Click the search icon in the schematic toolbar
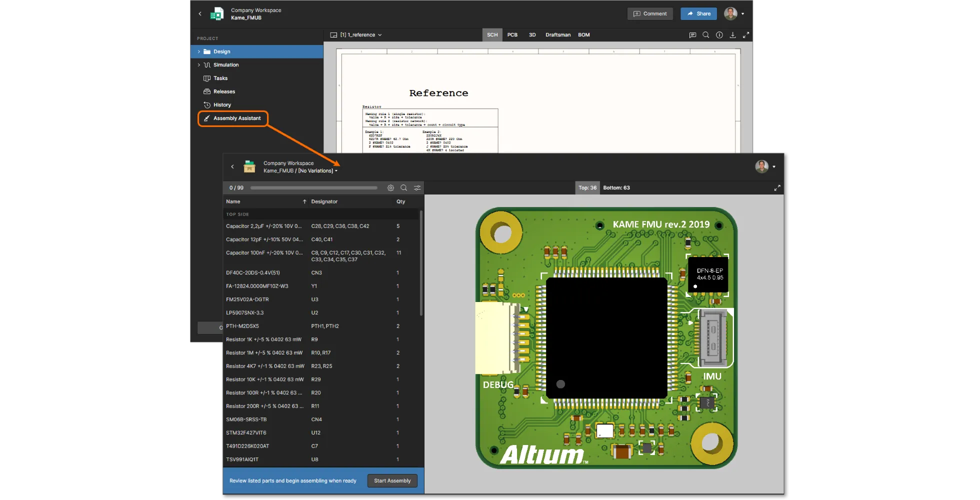Viewport: 980px width, 500px height. click(706, 35)
